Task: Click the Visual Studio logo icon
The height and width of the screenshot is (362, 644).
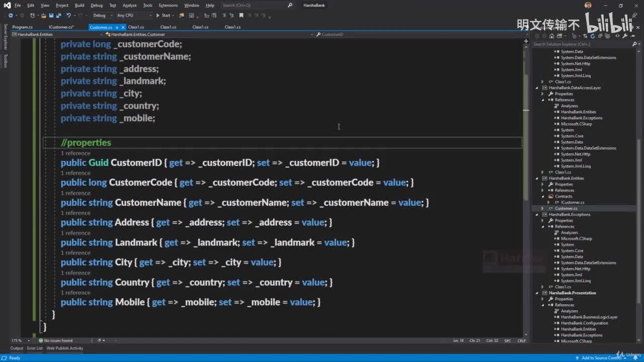Action: click(x=7, y=6)
